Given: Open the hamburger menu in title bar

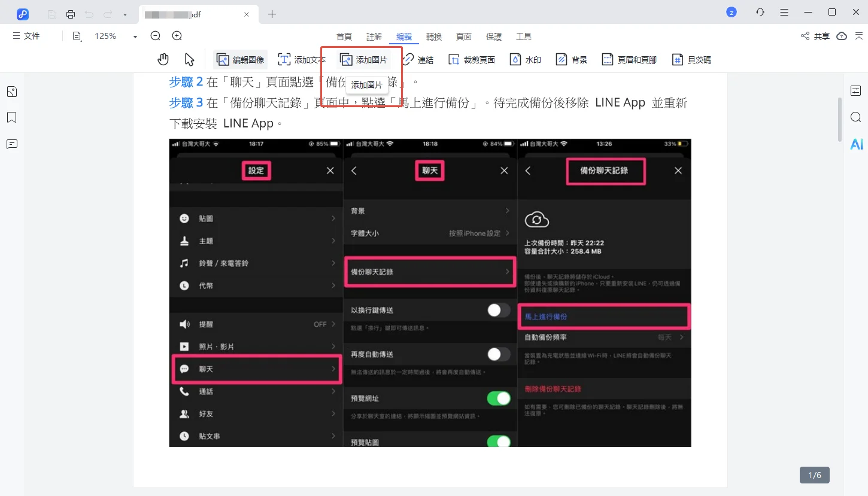Looking at the screenshot, I should [x=784, y=12].
